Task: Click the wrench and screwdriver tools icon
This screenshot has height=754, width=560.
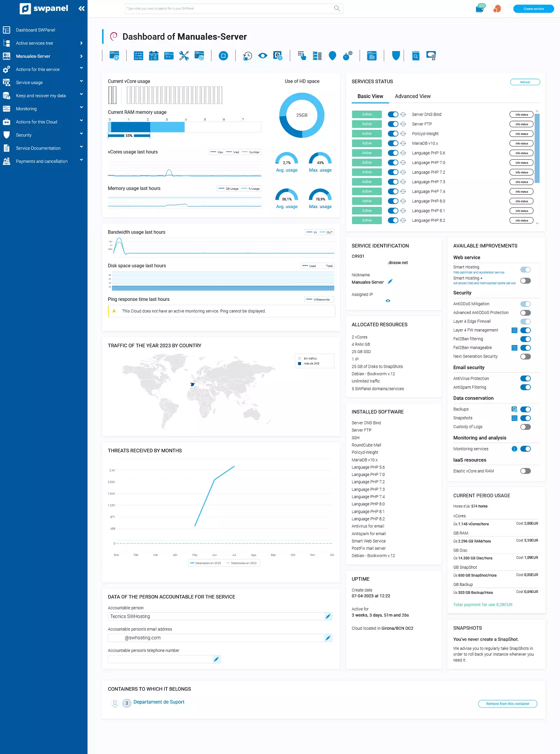Action: tap(184, 56)
